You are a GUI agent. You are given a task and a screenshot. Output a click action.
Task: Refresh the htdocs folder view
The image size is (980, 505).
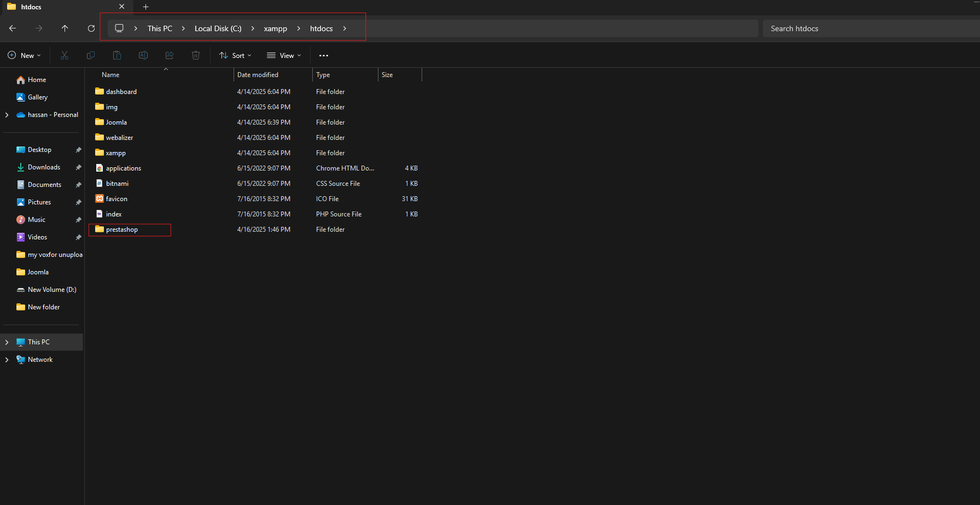tap(91, 28)
